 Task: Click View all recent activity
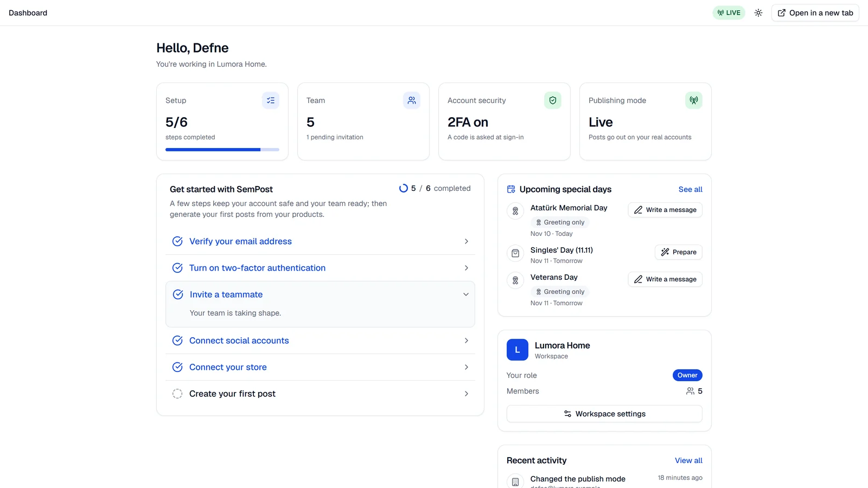[x=688, y=460]
